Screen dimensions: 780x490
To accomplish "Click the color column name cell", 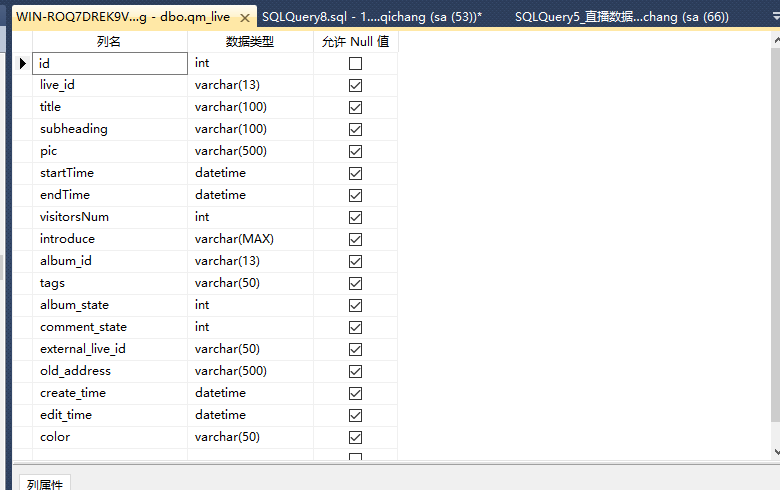I will (x=110, y=437).
